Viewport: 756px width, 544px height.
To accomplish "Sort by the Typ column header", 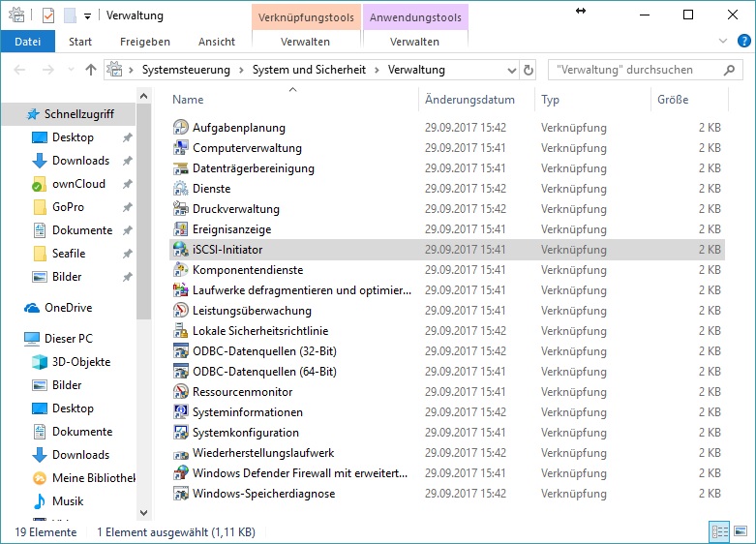I will (x=593, y=100).
